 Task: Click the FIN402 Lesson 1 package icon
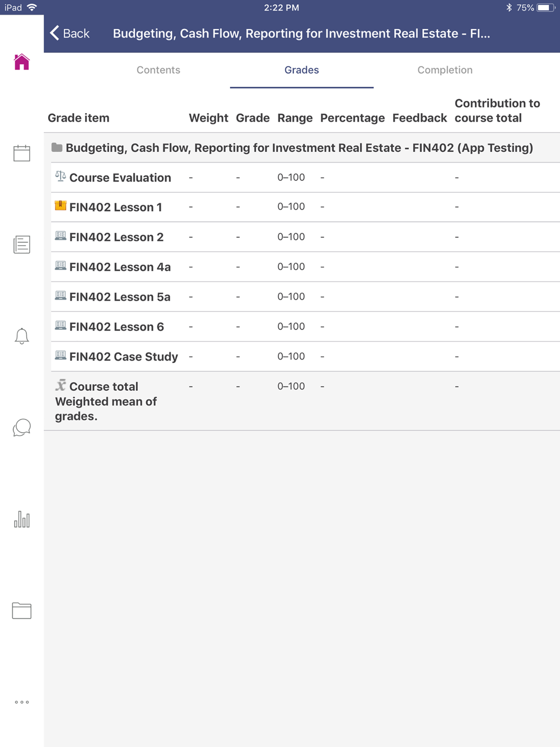60,206
